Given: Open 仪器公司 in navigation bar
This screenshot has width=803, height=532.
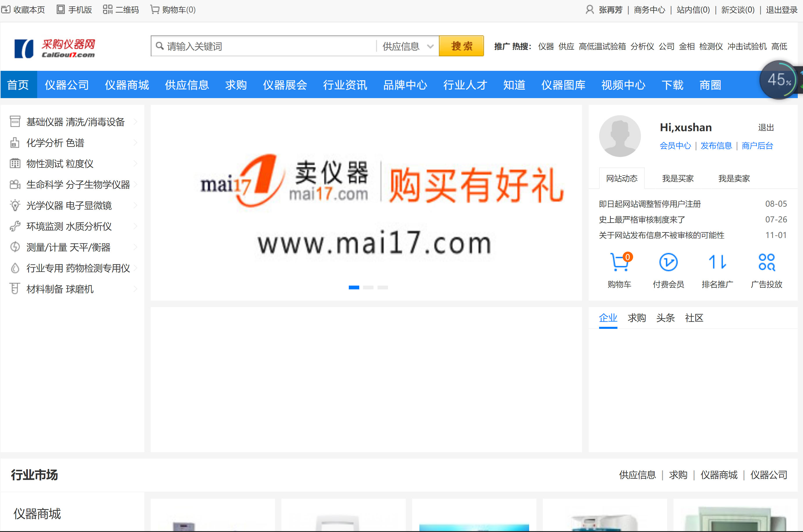Looking at the screenshot, I should pos(67,84).
